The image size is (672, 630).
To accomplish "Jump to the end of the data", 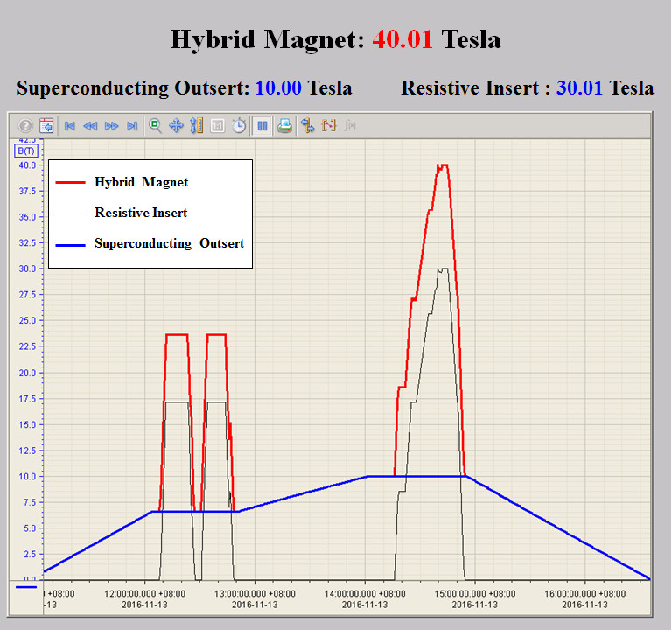I will click(132, 126).
